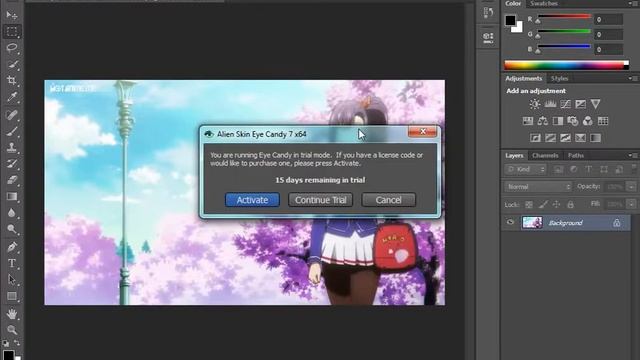Image resolution: width=640 pixels, height=360 pixels.
Task: Open the Layers panel options menu
Action: [x=633, y=156]
